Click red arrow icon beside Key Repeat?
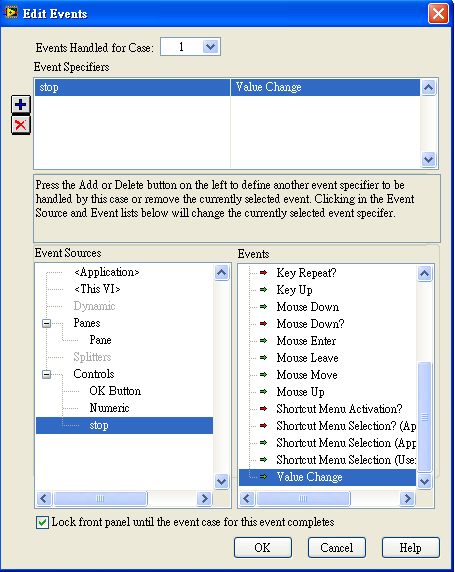The width and height of the screenshot is (455, 572). point(263,273)
